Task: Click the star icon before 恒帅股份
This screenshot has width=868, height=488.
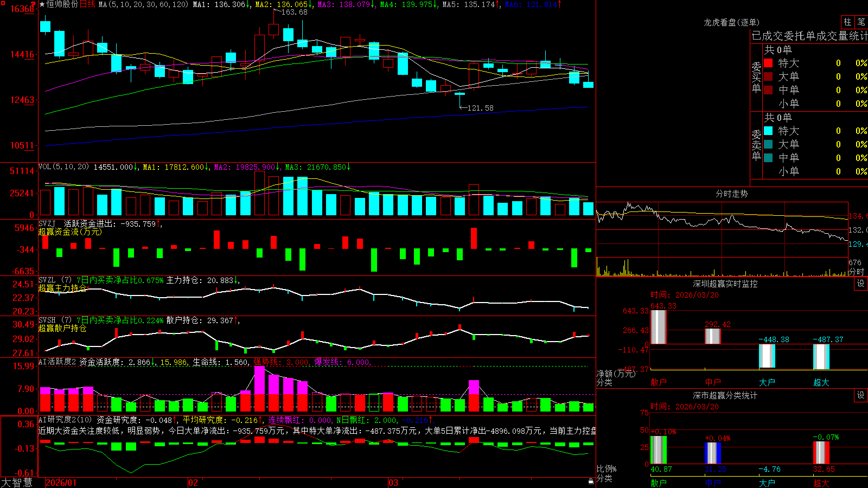Action: click(x=42, y=4)
